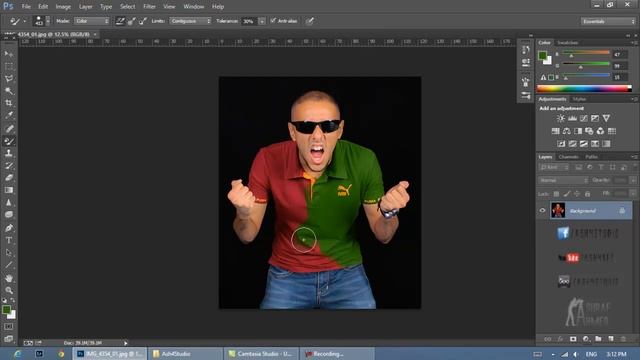This screenshot has height=360, width=640.
Task: Open the File menu
Action: click(26, 7)
